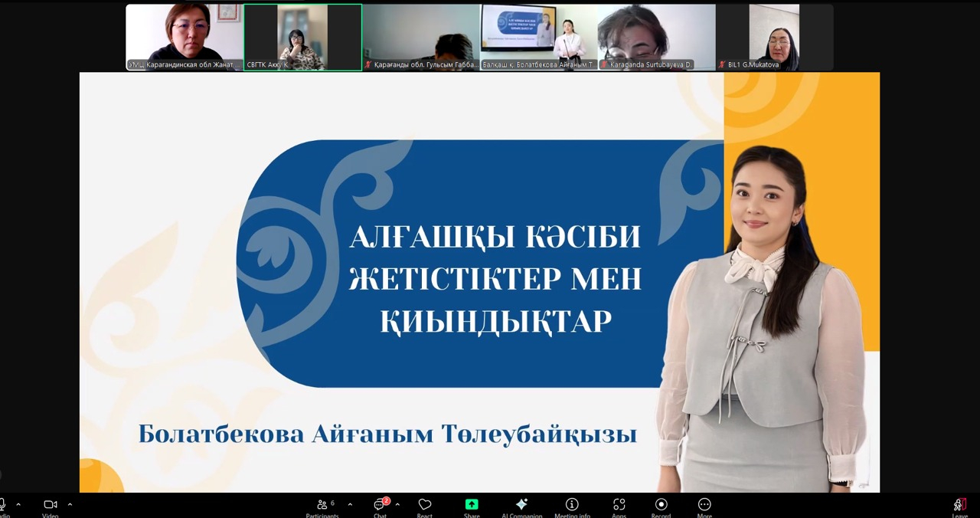Start screen sharing with the Share icon
The width and height of the screenshot is (980, 518).
click(472, 505)
